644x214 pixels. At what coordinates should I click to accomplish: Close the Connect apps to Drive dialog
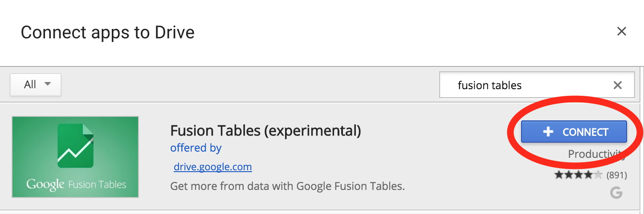621,31
